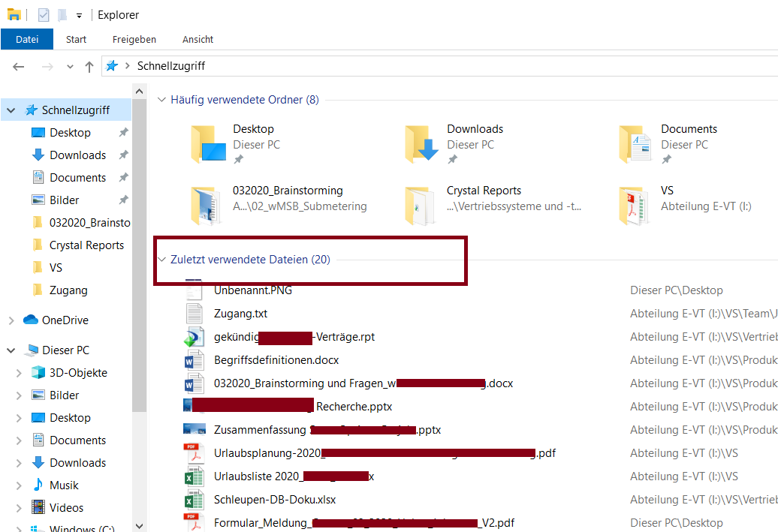778x532 pixels.
Task: Click the Up one level arrow
Action: [x=89, y=67]
